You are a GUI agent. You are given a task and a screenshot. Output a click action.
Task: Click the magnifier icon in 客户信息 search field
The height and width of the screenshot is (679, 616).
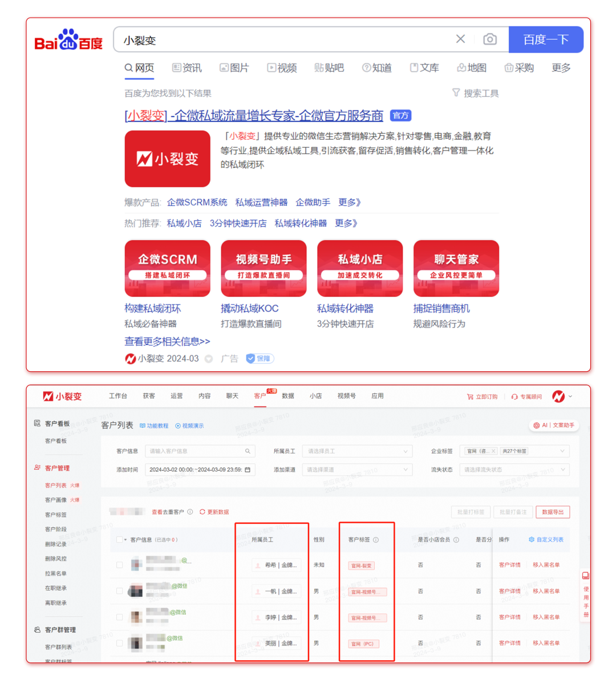pyautogui.click(x=248, y=451)
